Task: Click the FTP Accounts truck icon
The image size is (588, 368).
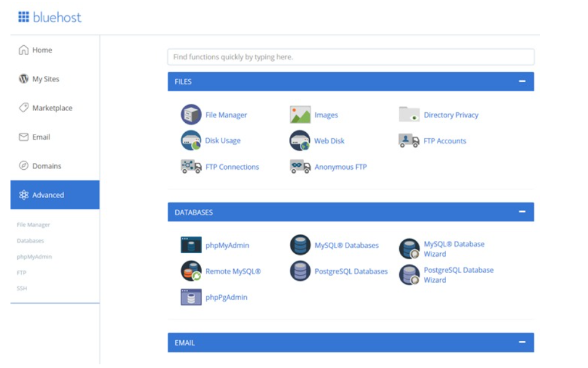Action: pos(408,141)
